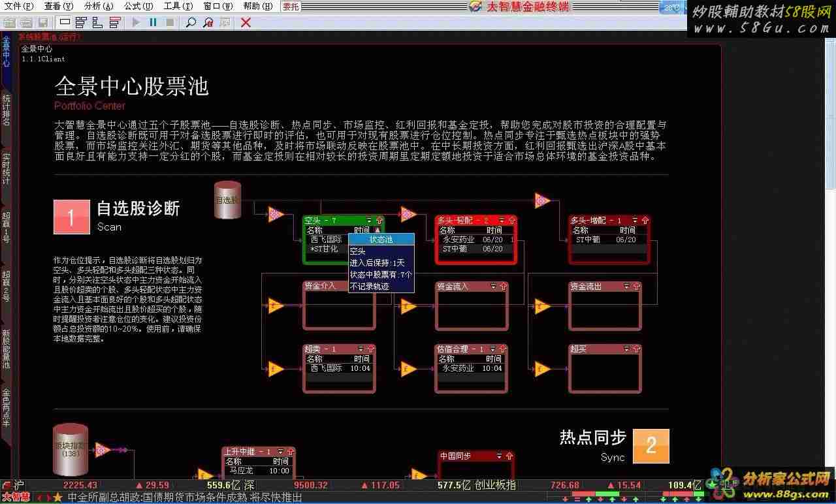Click the orange formula triangle before 资金介入
The height and width of the screenshot is (504, 836).
tap(276, 306)
